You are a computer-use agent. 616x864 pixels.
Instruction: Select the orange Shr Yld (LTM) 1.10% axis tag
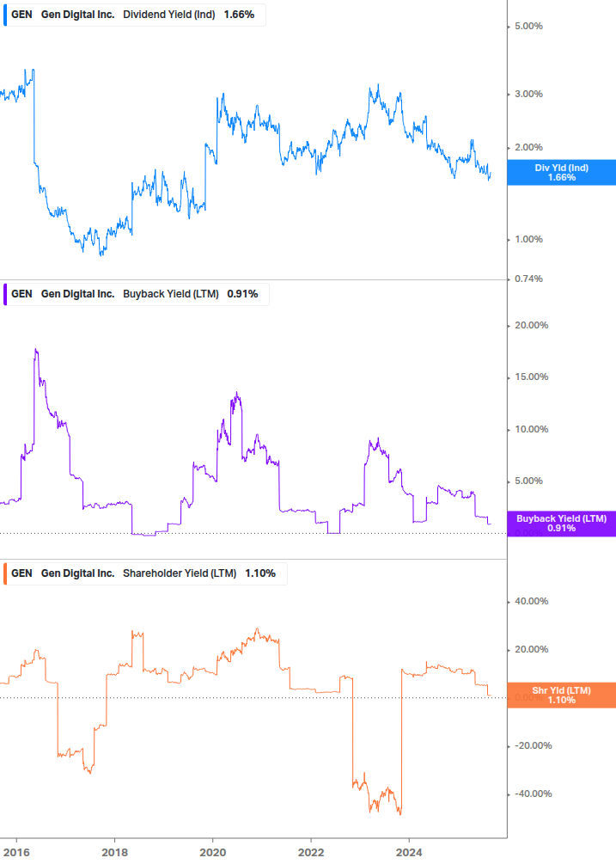562,695
